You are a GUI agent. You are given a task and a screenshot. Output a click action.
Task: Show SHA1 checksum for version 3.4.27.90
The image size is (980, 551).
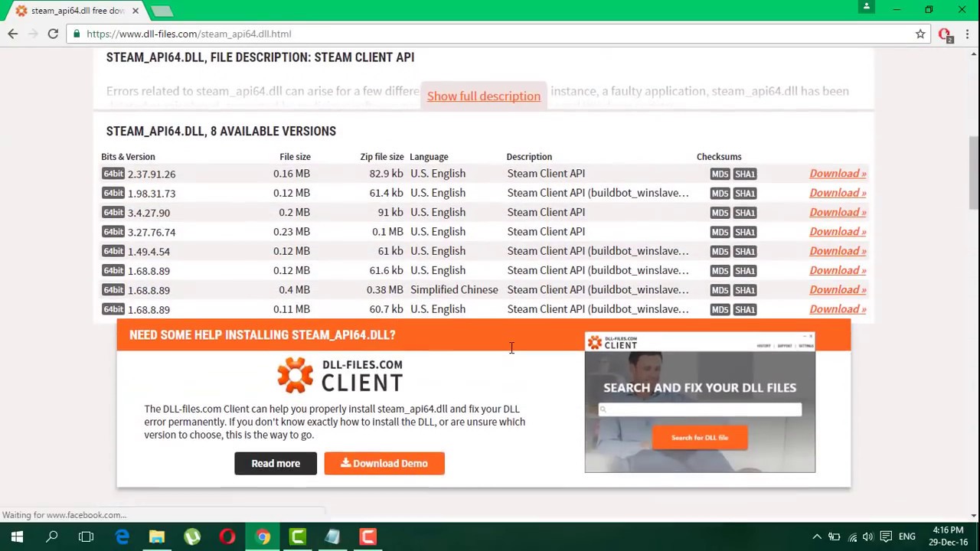click(x=744, y=212)
